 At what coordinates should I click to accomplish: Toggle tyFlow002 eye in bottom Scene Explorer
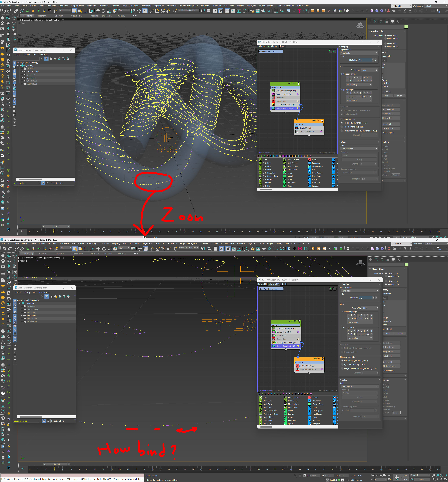[22, 315]
